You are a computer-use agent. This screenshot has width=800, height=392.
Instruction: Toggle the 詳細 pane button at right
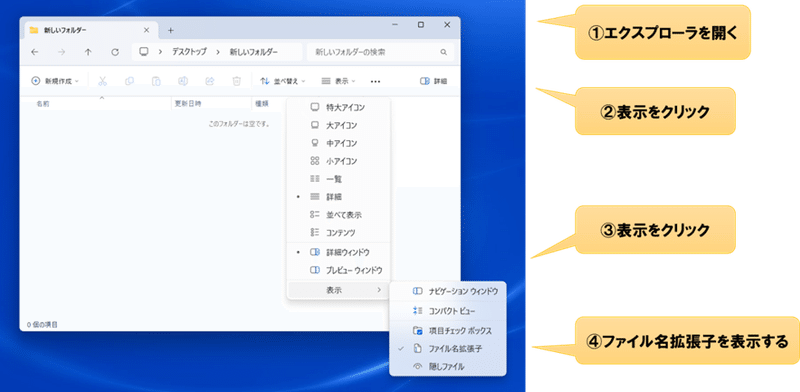[434, 81]
